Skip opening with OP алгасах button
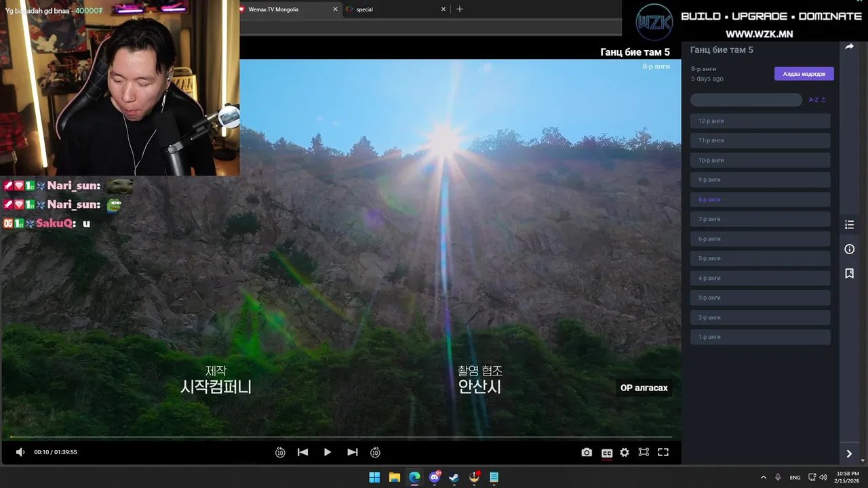The image size is (868, 488). point(644,388)
